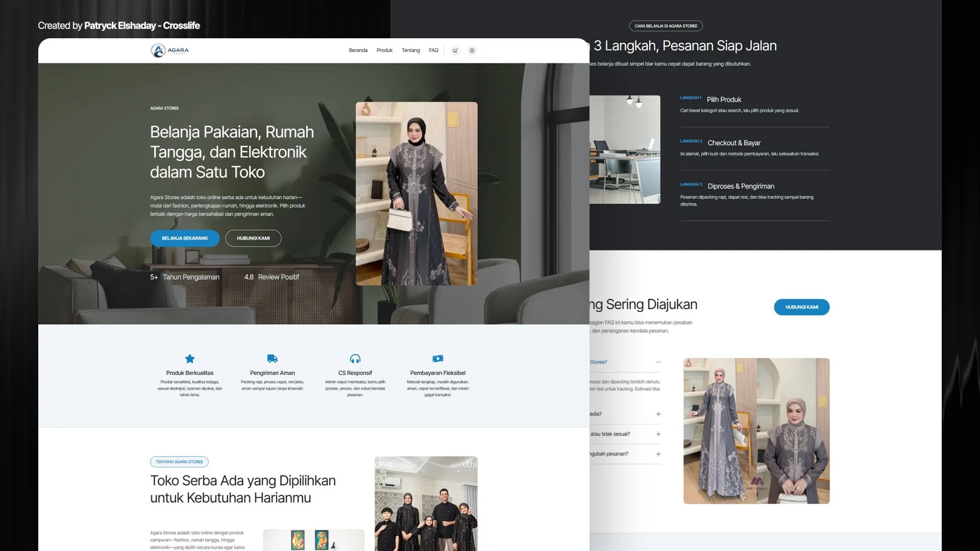The height and width of the screenshot is (551, 980).
Task: Click the FAQ section dress photo
Action: (x=756, y=431)
